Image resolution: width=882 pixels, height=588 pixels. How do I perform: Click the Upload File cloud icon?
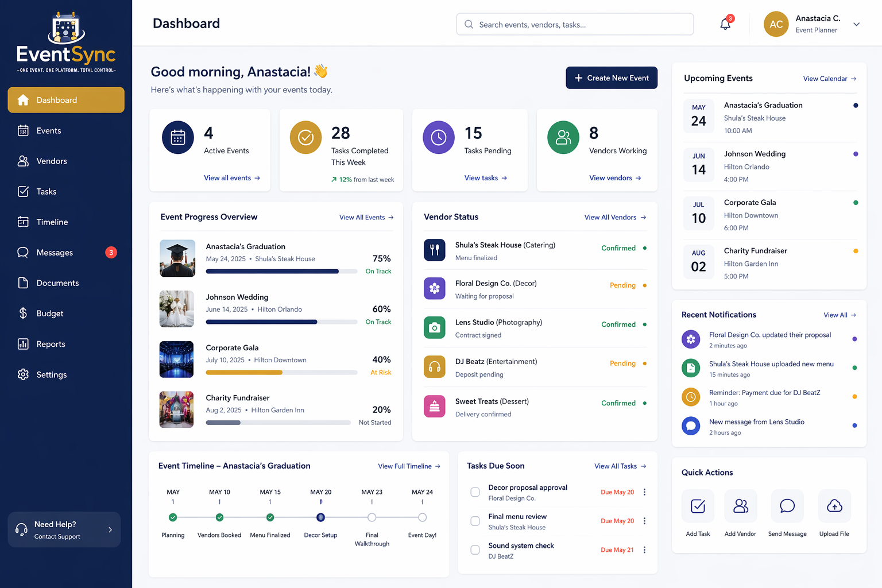click(x=834, y=506)
